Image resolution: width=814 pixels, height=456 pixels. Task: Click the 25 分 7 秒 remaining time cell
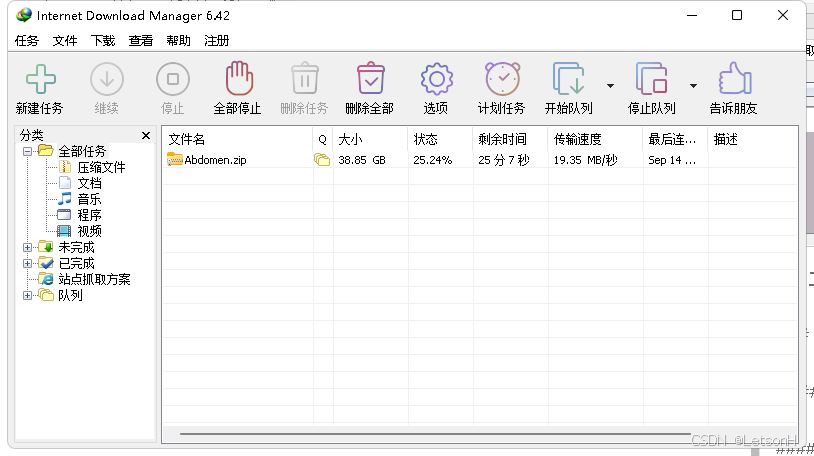(504, 160)
